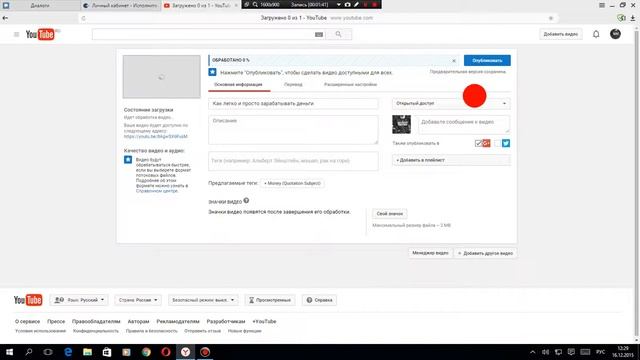Switch to the 'Диалоги' browser tab

[40, 6]
